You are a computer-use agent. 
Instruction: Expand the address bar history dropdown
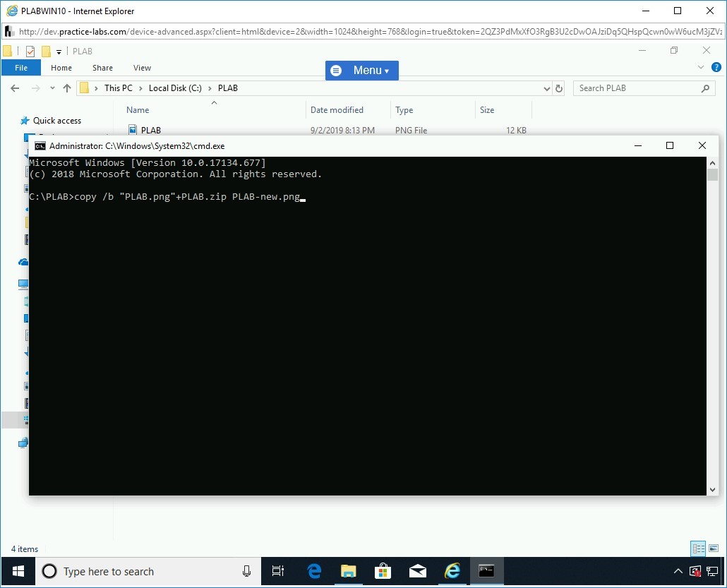tap(546, 89)
